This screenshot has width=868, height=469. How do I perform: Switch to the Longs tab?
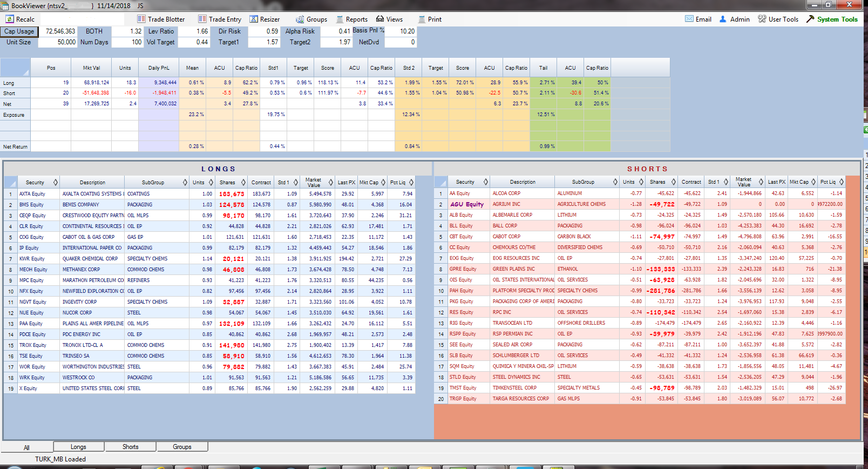point(79,447)
